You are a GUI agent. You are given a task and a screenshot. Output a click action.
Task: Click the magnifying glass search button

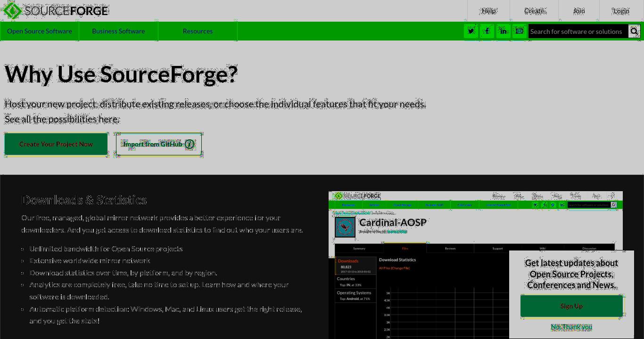tap(634, 31)
